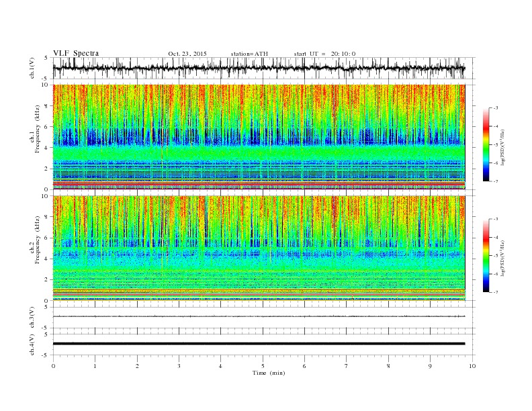Click the "-7" label on ch.2 colorbar
The width and height of the screenshot is (532, 411).
(496, 292)
